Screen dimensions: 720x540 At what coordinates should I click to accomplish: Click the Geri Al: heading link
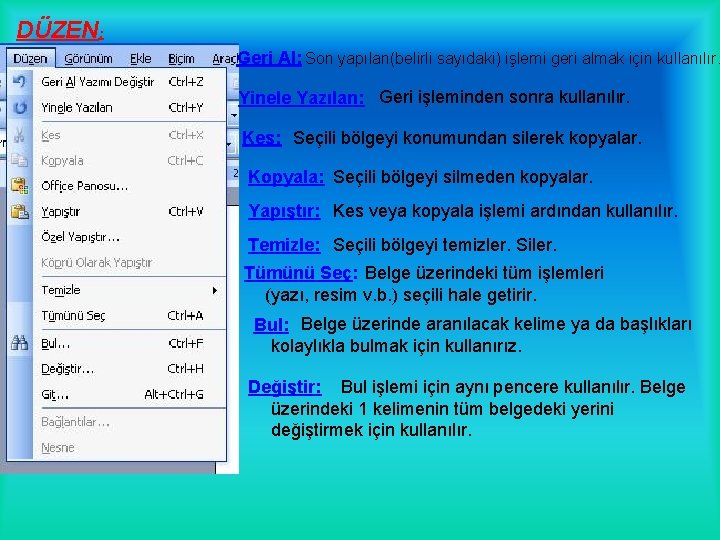pyautogui.click(x=270, y=58)
